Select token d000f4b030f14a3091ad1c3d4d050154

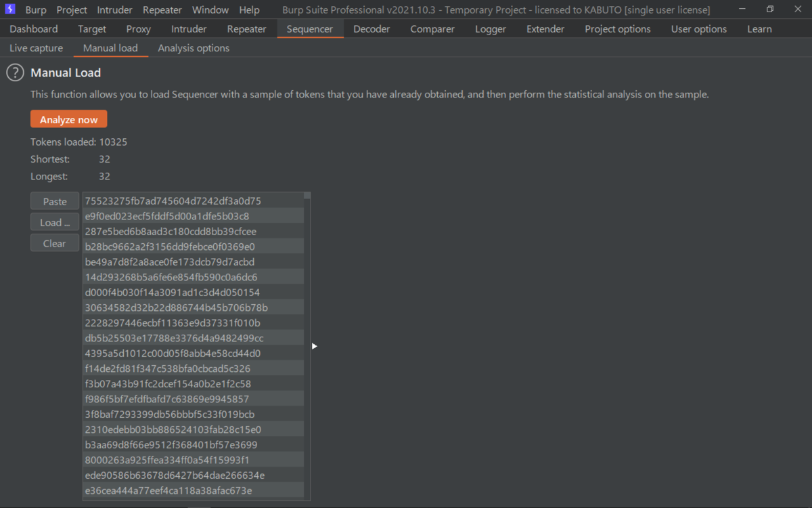click(194, 292)
